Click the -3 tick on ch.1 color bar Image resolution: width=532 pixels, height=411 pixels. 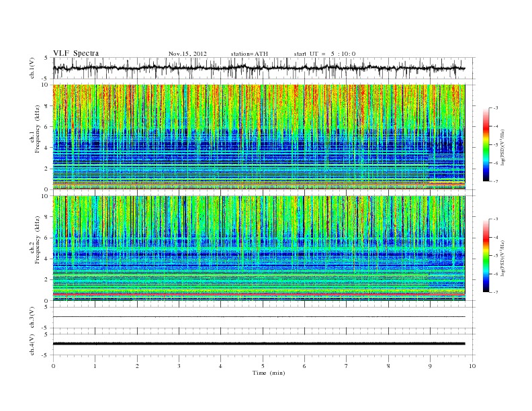[x=496, y=108]
